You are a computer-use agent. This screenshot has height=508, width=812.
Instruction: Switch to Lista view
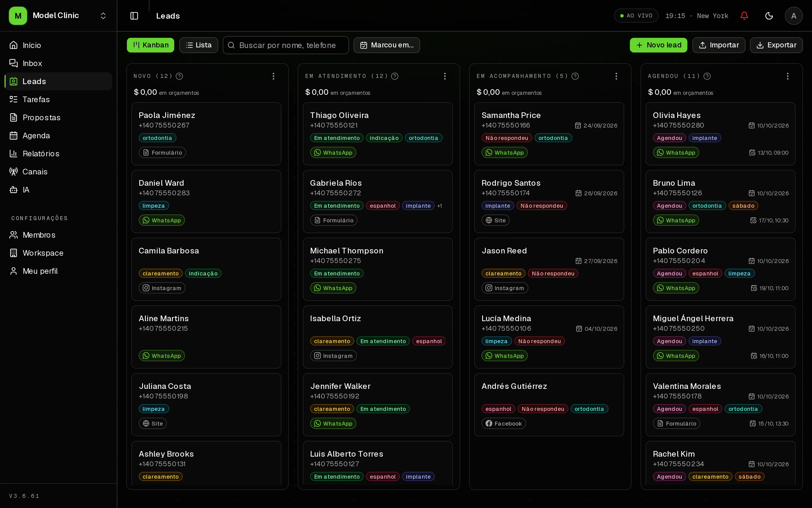coord(199,45)
